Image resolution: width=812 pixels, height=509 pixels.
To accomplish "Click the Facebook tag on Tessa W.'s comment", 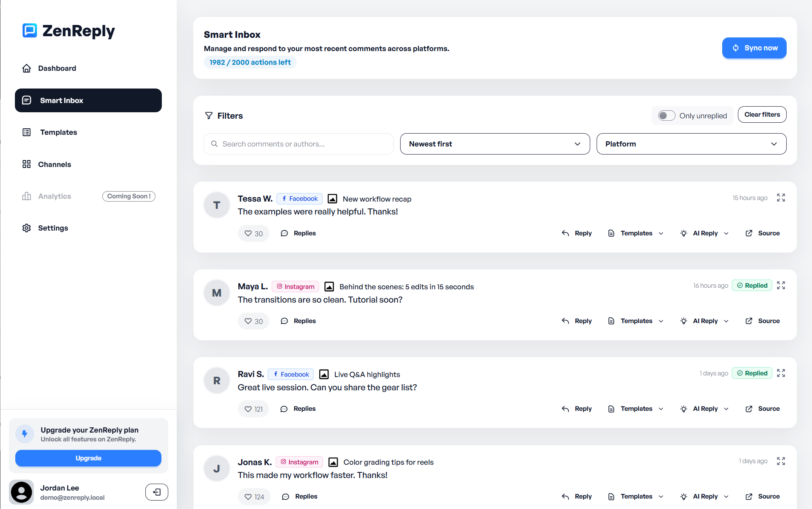I will [x=299, y=198].
